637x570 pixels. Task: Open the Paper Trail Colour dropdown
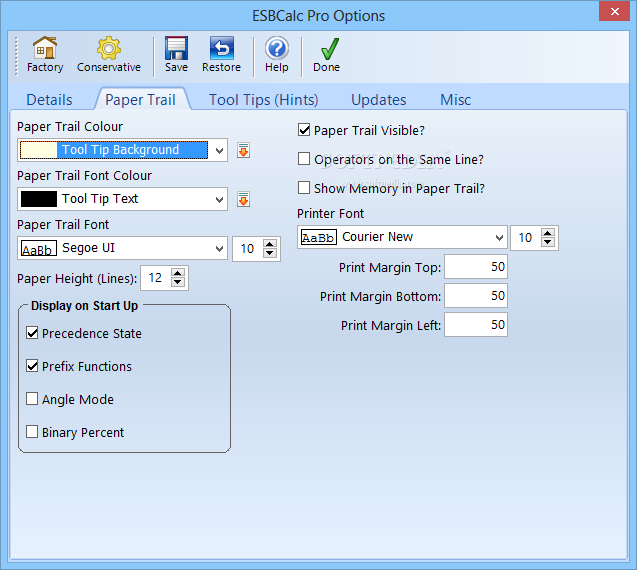coord(219,150)
